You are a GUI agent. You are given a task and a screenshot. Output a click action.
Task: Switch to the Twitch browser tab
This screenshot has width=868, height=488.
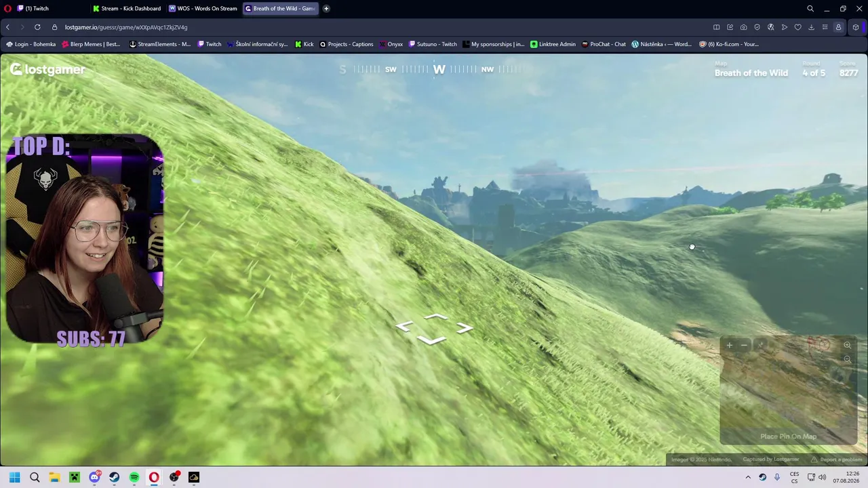pyautogui.click(x=52, y=9)
